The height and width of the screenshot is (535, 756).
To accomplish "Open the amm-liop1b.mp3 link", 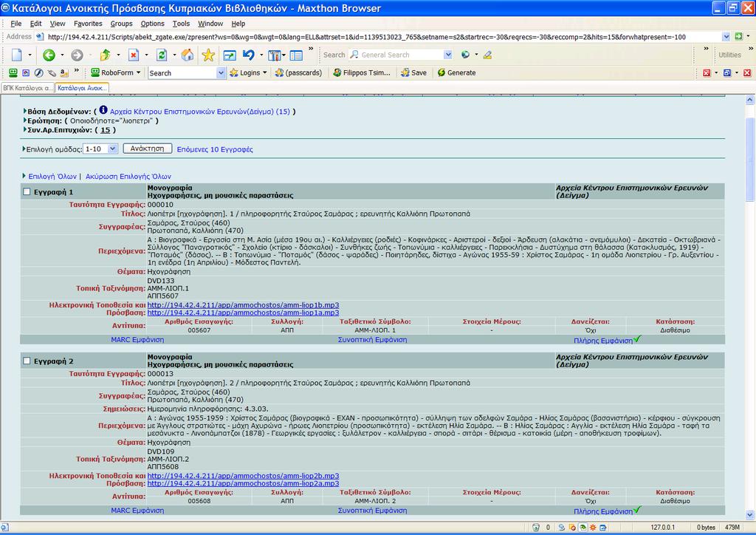I will pos(243,305).
